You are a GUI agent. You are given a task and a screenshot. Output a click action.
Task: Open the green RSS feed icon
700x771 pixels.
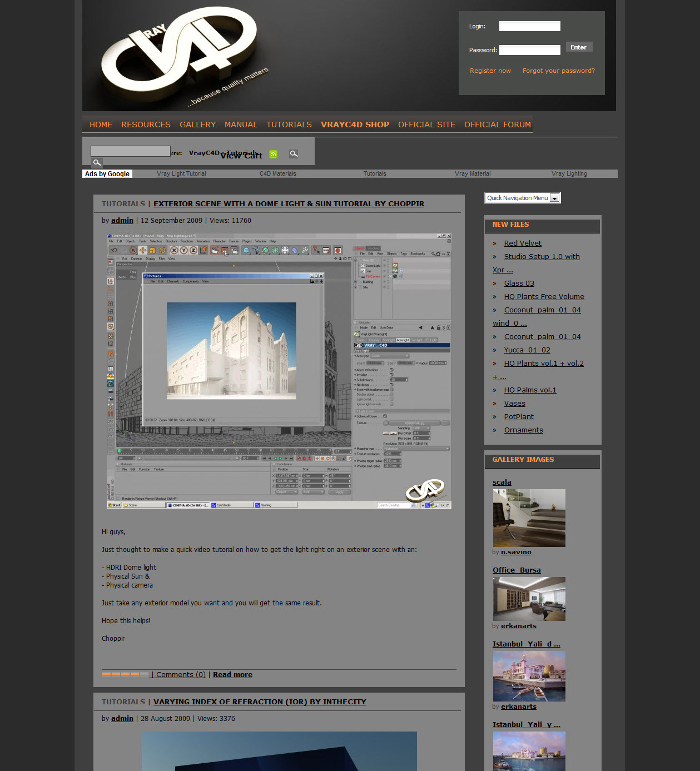point(274,154)
